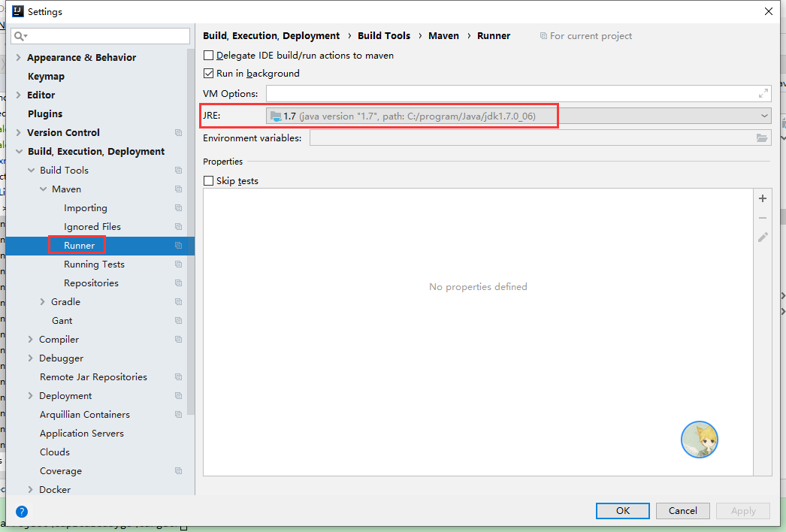Open the Add property icon in Properties panel
Image resolution: width=786 pixels, height=532 pixels.
point(762,198)
